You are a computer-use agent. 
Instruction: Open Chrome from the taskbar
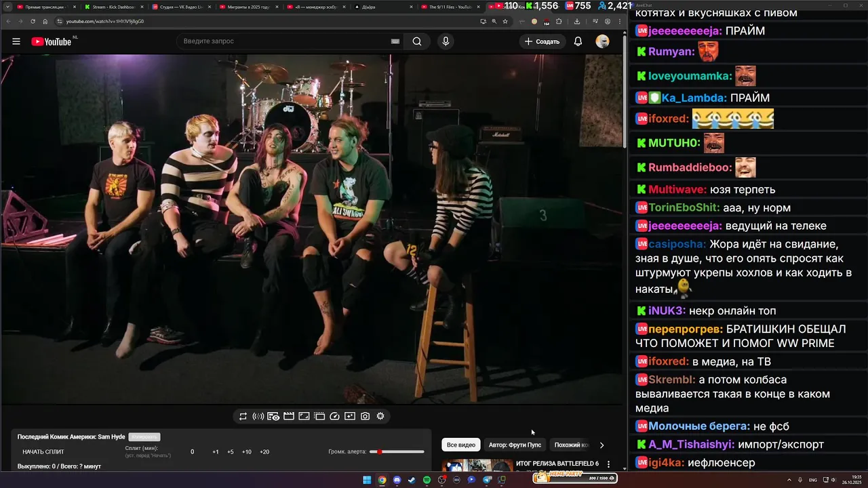click(382, 480)
